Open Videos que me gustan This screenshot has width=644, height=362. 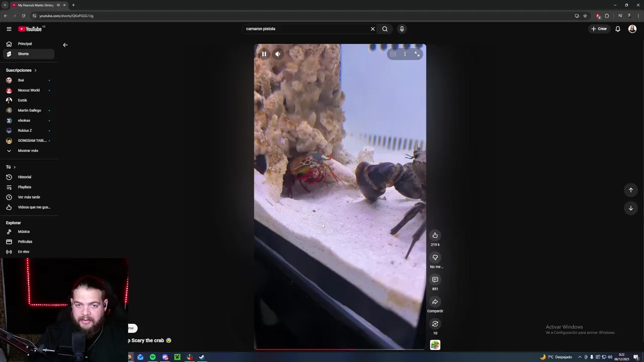point(28,207)
